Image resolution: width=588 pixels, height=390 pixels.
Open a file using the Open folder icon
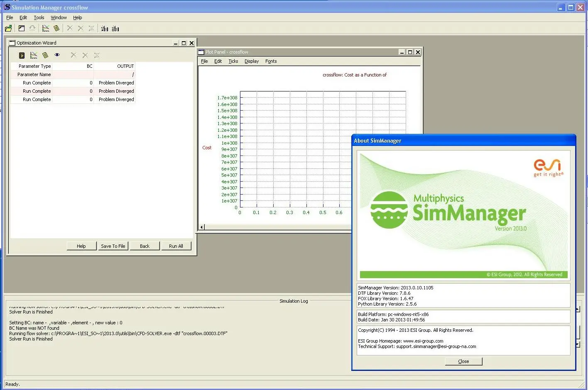point(8,28)
